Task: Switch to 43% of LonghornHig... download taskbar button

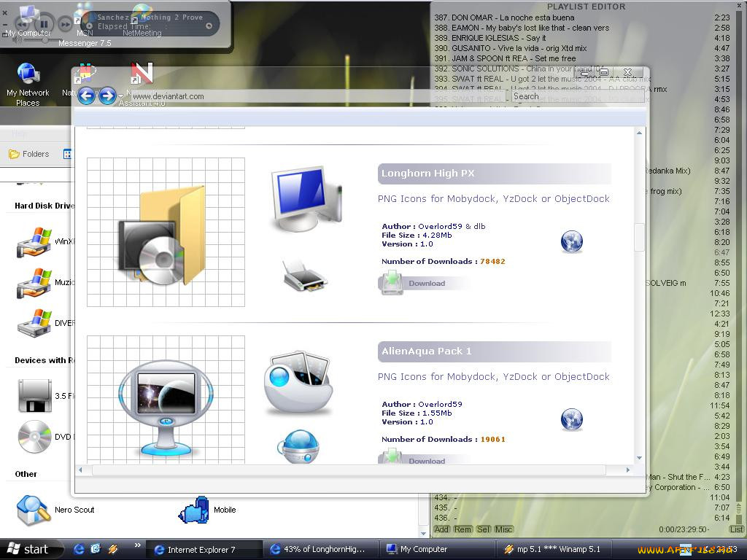Action: click(x=321, y=550)
